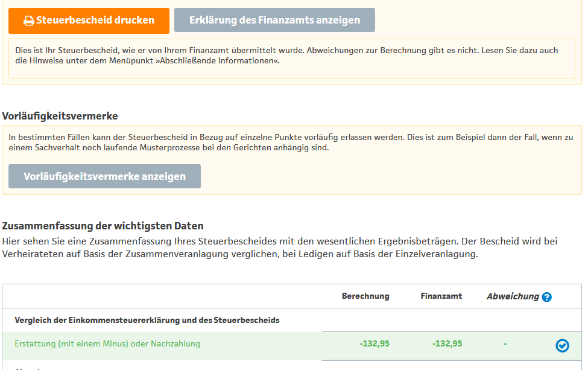Click the -132,95 value under Finanzamt
The height and width of the screenshot is (370, 588).
point(447,344)
